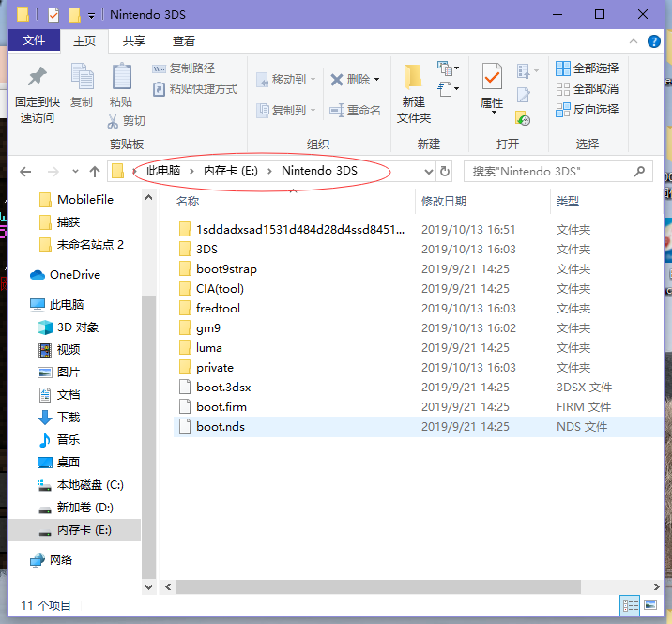Switch to the Share (共享) ribbon tab

tap(133, 40)
